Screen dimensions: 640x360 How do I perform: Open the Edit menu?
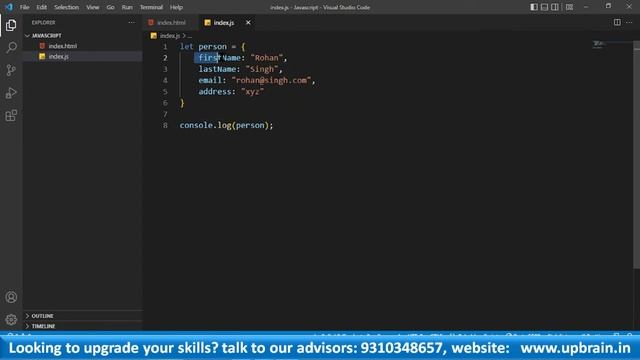click(x=41, y=7)
